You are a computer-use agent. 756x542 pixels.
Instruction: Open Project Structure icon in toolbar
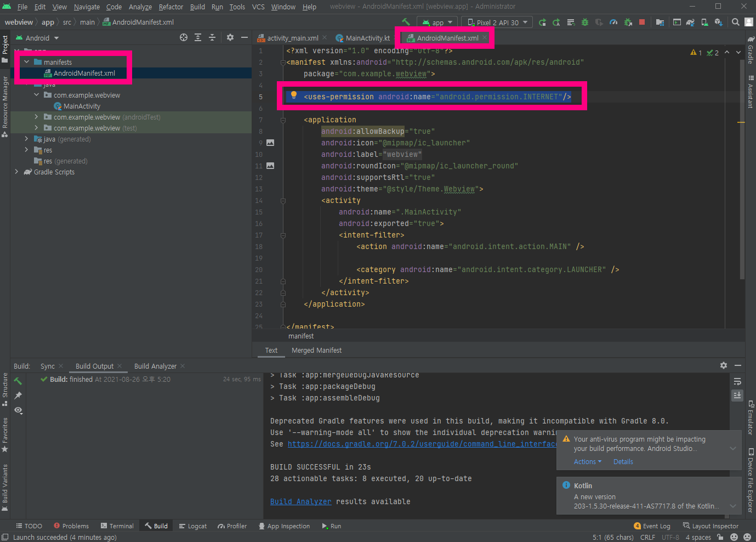(660, 22)
